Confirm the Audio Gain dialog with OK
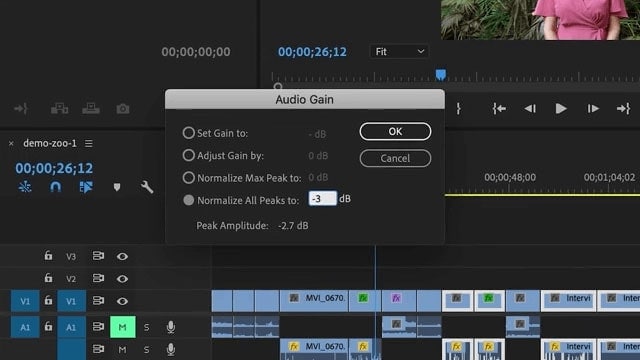 [x=395, y=131]
